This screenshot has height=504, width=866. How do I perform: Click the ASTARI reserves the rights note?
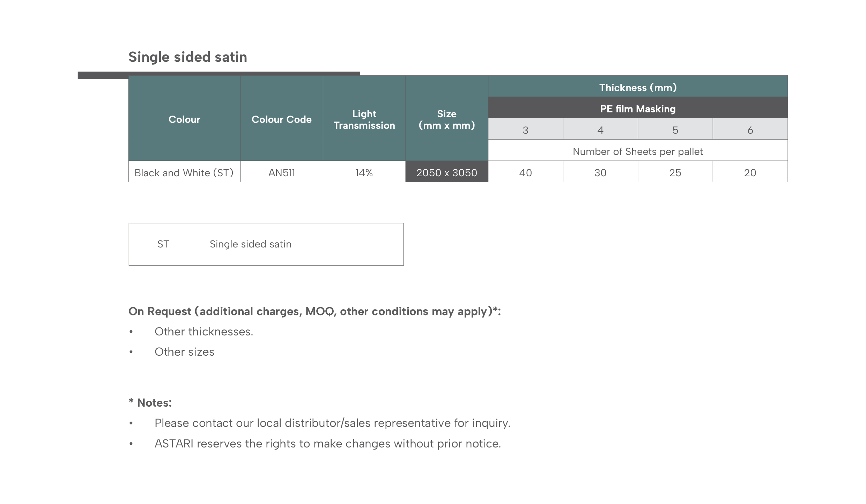coord(328,444)
